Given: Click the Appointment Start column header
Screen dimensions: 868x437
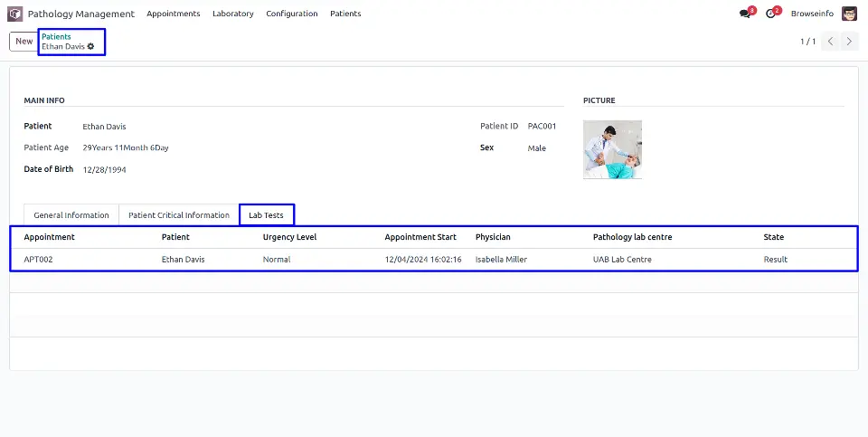Looking at the screenshot, I should click(x=420, y=237).
